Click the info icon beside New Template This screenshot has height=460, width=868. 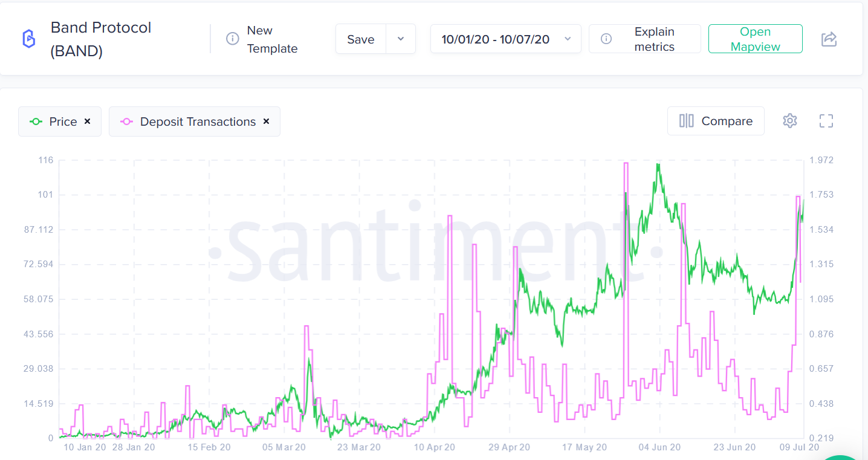(232, 39)
